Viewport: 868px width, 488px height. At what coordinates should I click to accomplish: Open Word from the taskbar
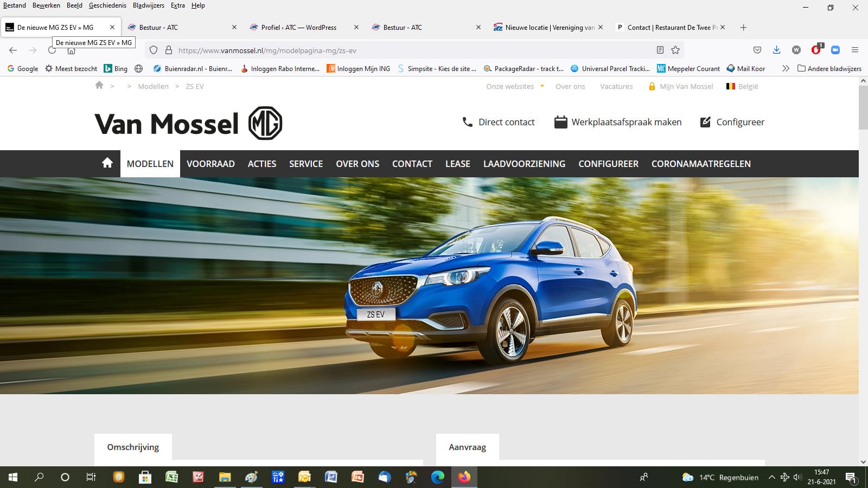coord(331,477)
